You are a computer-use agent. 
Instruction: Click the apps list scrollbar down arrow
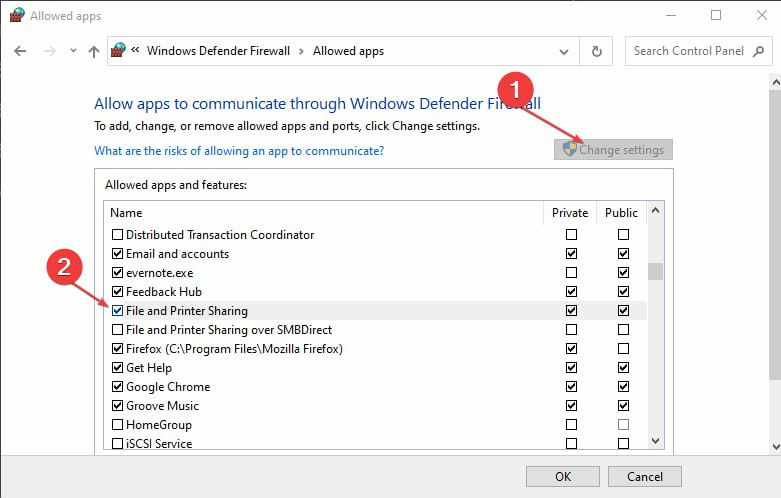pyautogui.click(x=656, y=440)
